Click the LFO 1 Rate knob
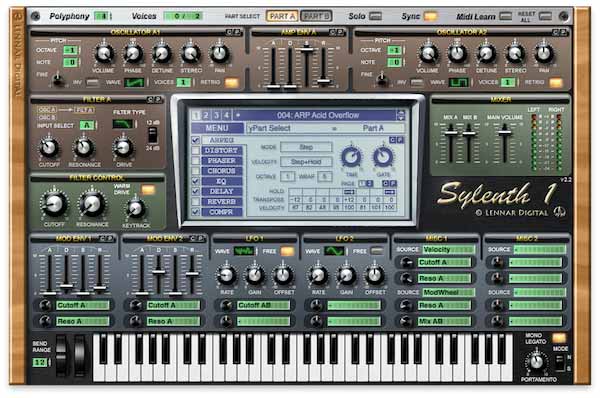This screenshot has width=600, height=398. pos(226,275)
